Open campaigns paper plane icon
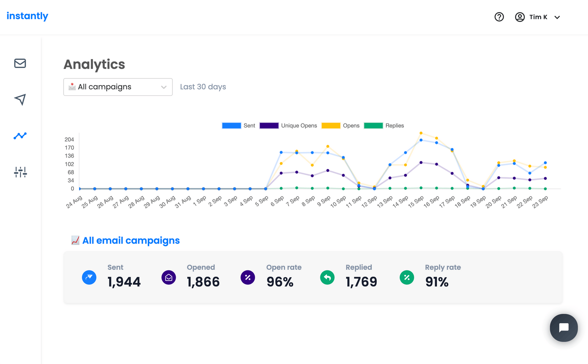The image size is (588, 364). pyautogui.click(x=20, y=99)
